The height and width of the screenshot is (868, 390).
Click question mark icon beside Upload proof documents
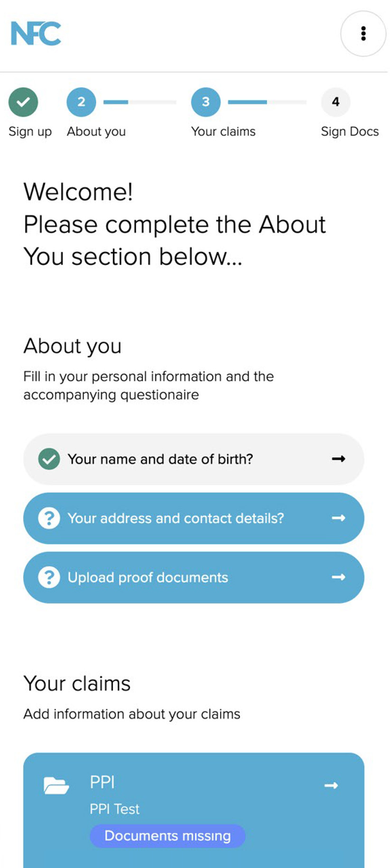pyautogui.click(x=49, y=577)
